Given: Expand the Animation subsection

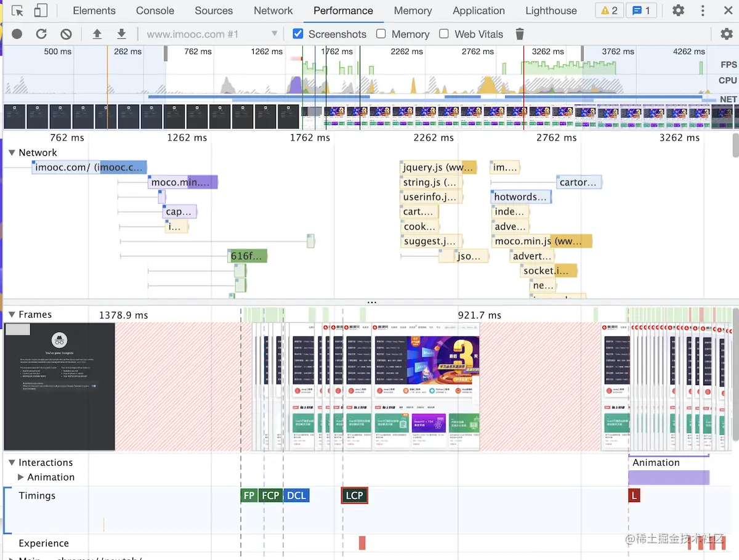Looking at the screenshot, I should 21,477.
